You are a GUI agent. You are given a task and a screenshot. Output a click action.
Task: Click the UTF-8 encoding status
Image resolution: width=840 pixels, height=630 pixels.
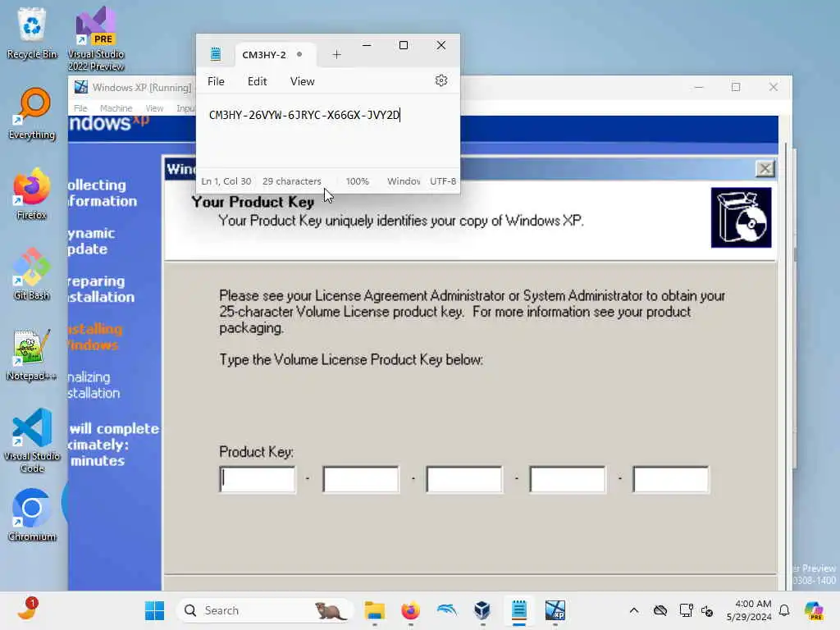coord(442,181)
